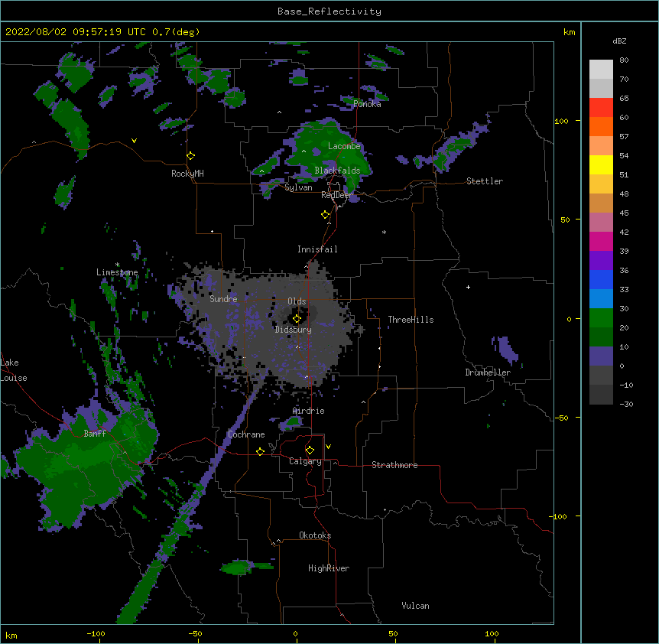Click the yellow diamond marker beside RockyMH
The width and height of the screenshot is (659, 644).
pos(191,156)
